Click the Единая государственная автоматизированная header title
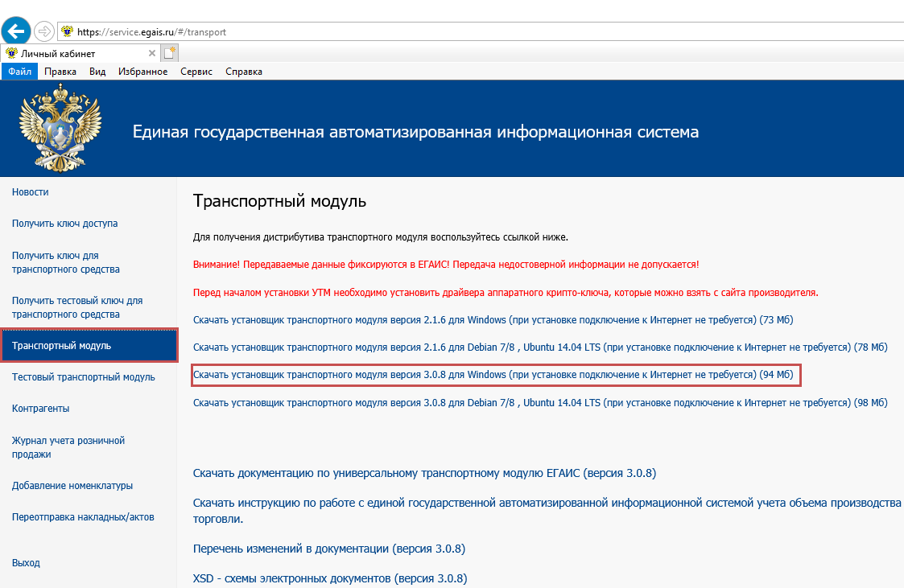This screenshot has width=904, height=588. click(x=415, y=132)
